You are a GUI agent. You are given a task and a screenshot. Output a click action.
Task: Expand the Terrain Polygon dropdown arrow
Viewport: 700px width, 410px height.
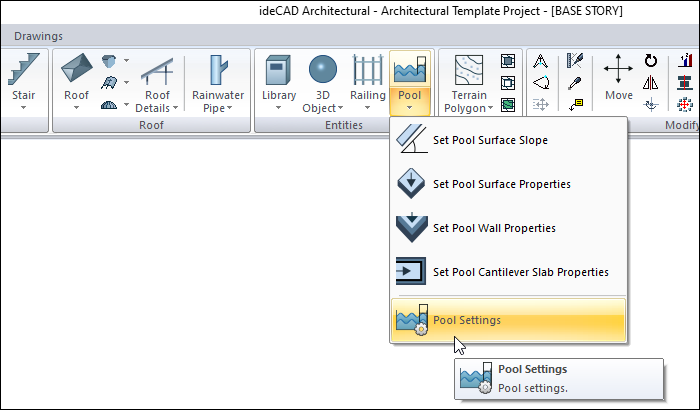490,107
